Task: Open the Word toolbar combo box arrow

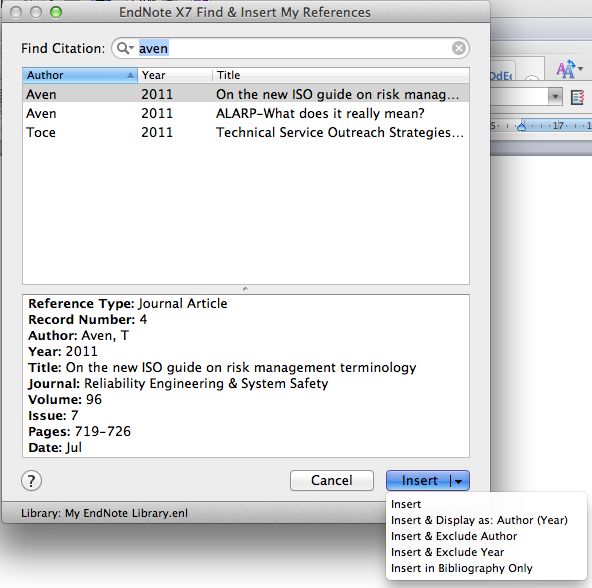Action: 555,96
